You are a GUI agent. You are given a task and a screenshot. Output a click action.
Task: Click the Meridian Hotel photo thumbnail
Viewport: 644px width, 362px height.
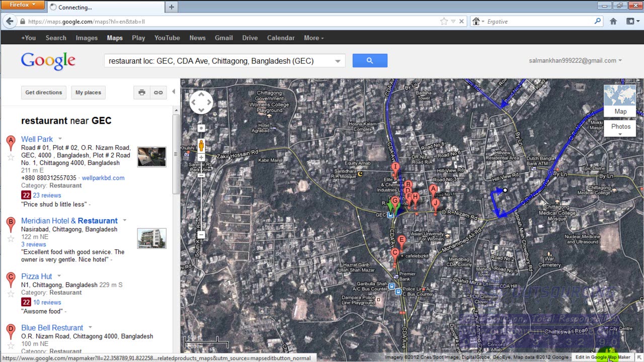pyautogui.click(x=151, y=238)
